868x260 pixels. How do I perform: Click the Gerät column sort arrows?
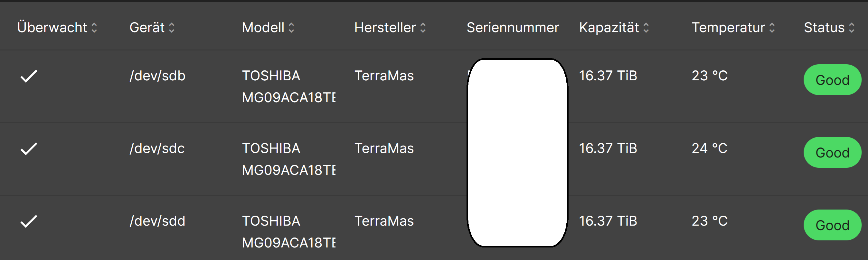pos(172,28)
